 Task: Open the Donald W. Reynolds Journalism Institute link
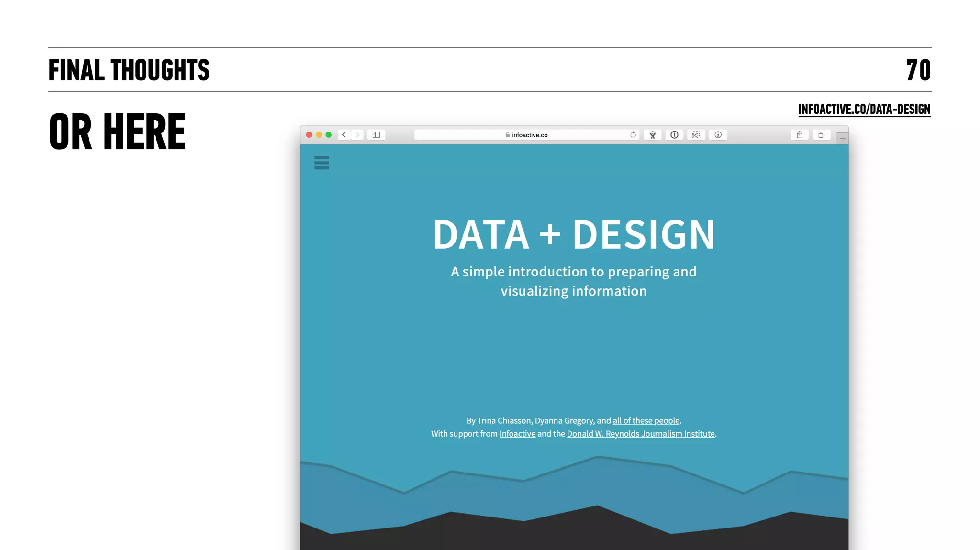coord(641,434)
